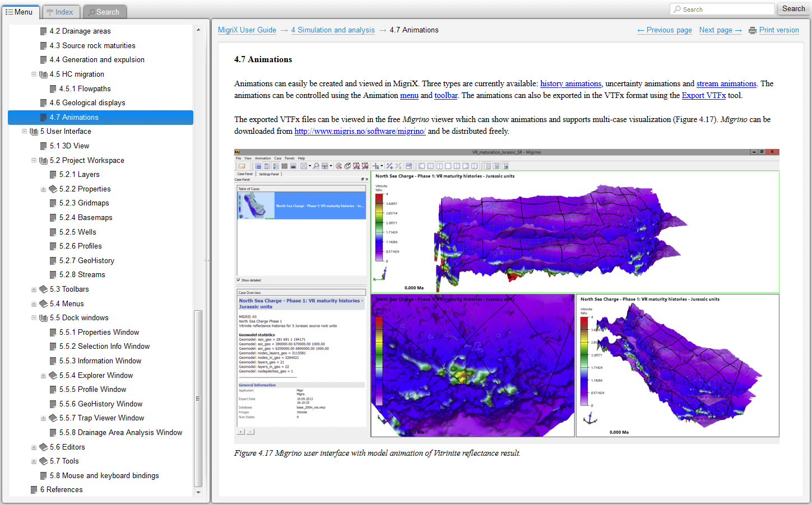Go to MigriX User Guide breadcrumb
812x505 pixels.
(247, 30)
